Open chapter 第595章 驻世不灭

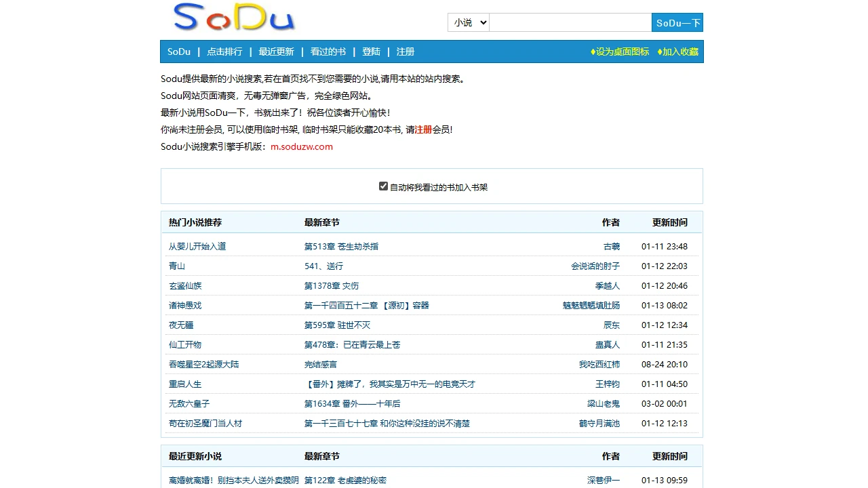[x=338, y=325]
